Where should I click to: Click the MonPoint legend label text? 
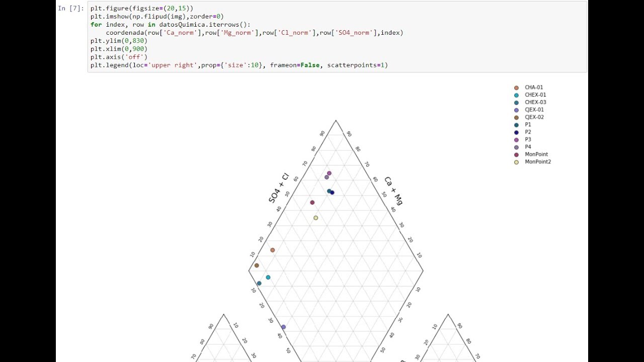[536, 154]
